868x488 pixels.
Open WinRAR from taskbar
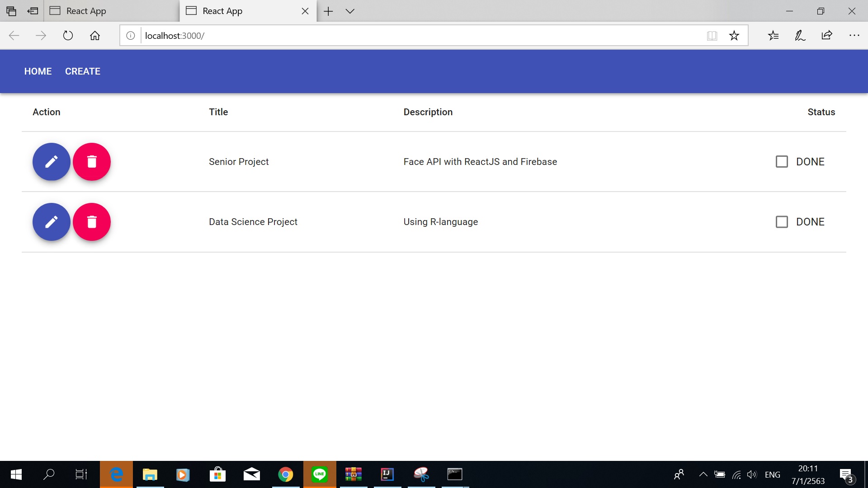[x=354, y=474]
